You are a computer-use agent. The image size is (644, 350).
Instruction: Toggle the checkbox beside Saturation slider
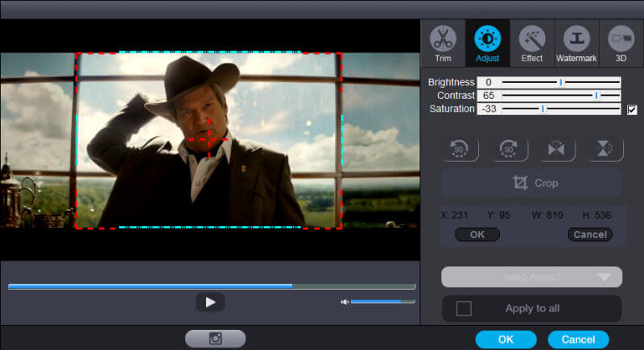click(x=632, y=109)
